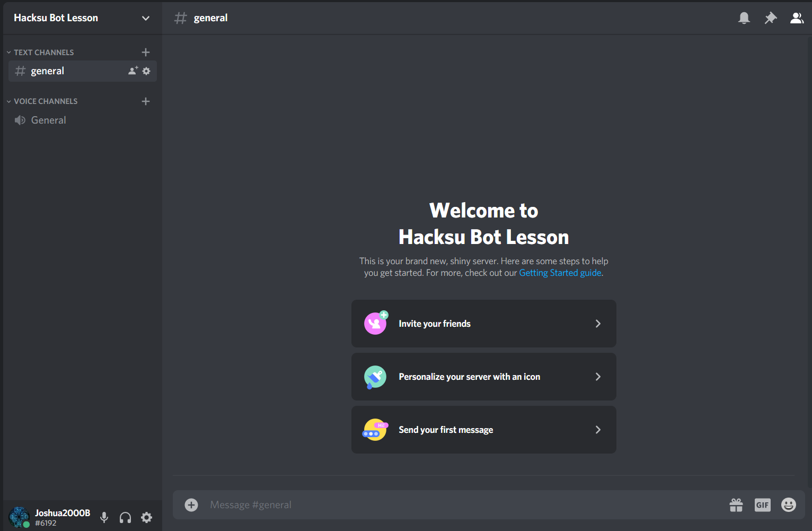Viewport: 812px width, 531px height.
Task: Click the general channel header name
Action: click(210, 18)
